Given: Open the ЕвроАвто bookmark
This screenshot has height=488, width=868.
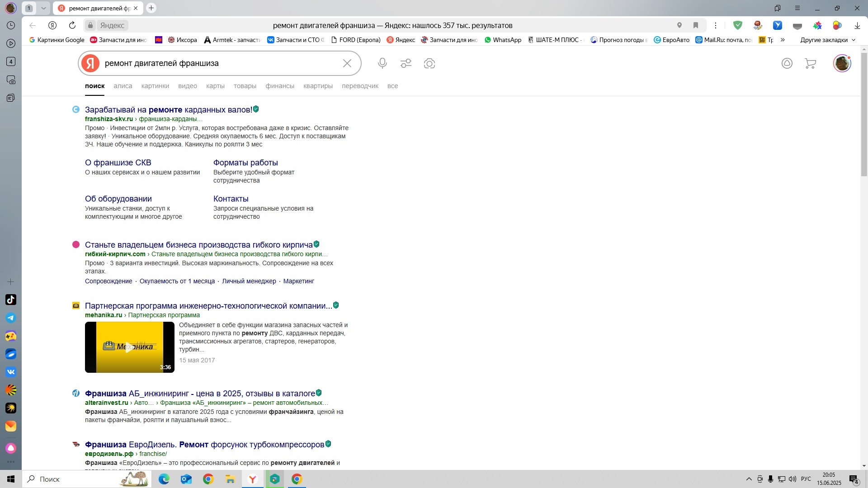Looking at the screenshot, I should [672, 40].
